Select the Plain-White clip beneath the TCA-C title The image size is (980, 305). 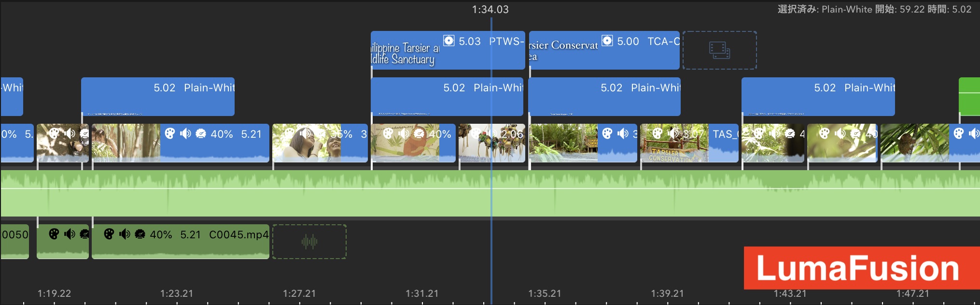(604, 97)
